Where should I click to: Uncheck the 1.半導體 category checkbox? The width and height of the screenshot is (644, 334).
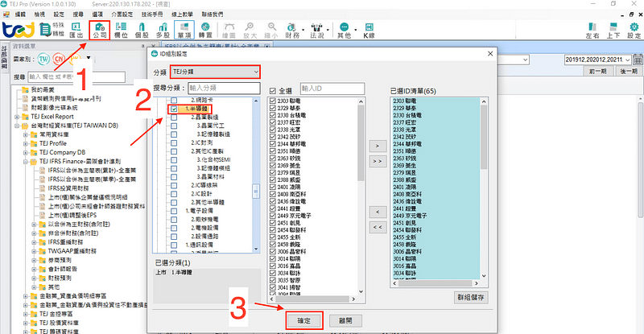(173, 108)
